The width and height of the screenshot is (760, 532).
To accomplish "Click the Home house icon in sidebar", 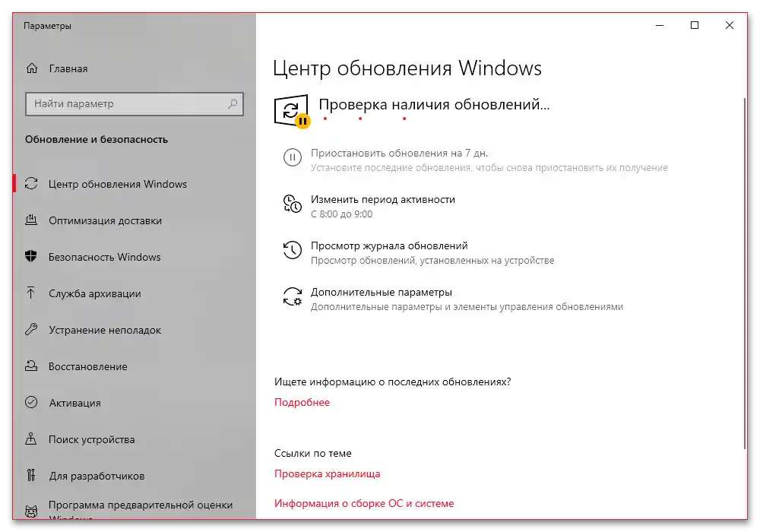I will point(31,68).
